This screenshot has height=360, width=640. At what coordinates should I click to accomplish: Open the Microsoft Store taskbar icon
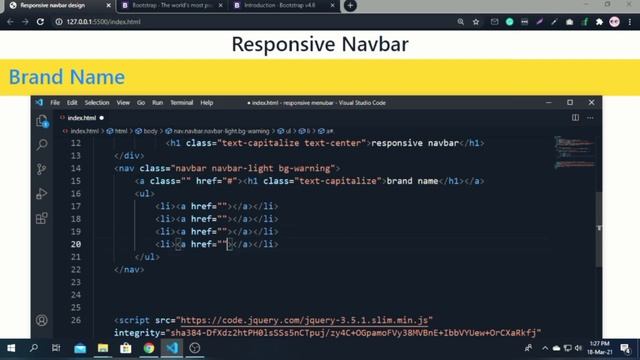coord(126,348)
